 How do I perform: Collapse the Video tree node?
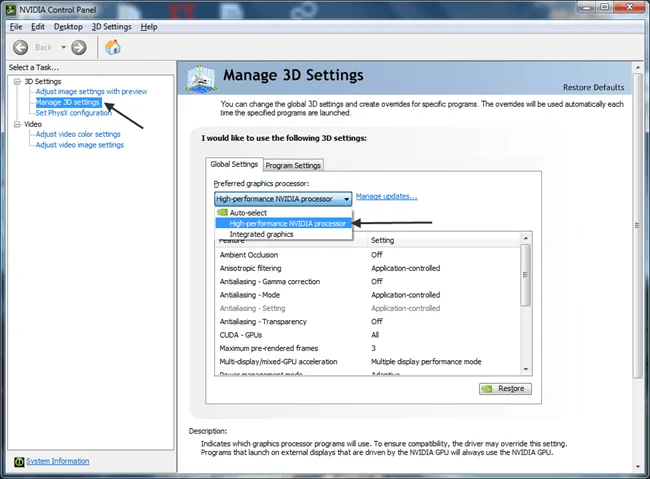tap(17, 124)
